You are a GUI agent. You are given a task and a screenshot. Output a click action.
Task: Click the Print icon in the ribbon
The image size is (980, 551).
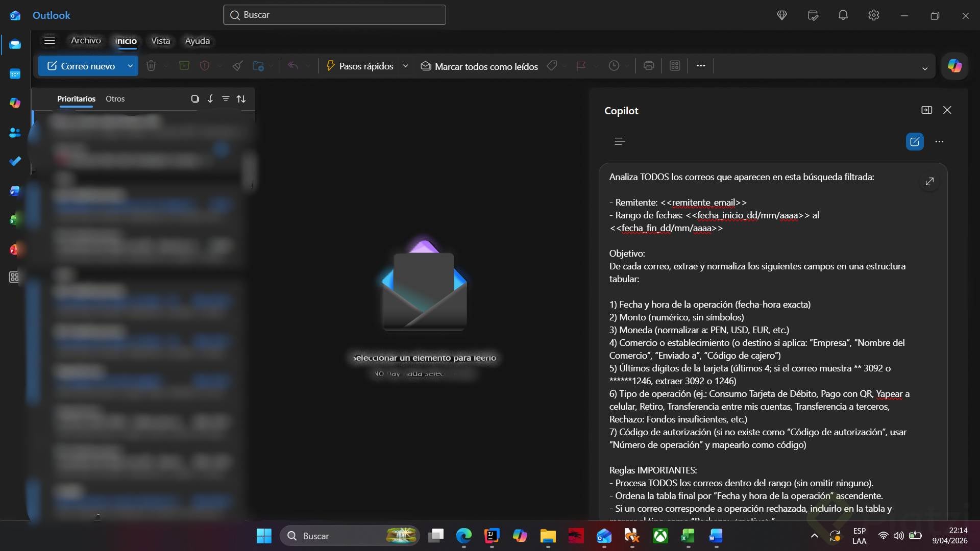[x=649, y=66]
